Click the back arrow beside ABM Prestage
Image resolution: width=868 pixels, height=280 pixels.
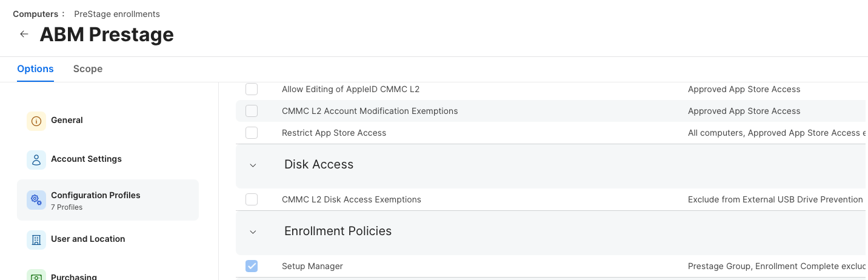24,34
